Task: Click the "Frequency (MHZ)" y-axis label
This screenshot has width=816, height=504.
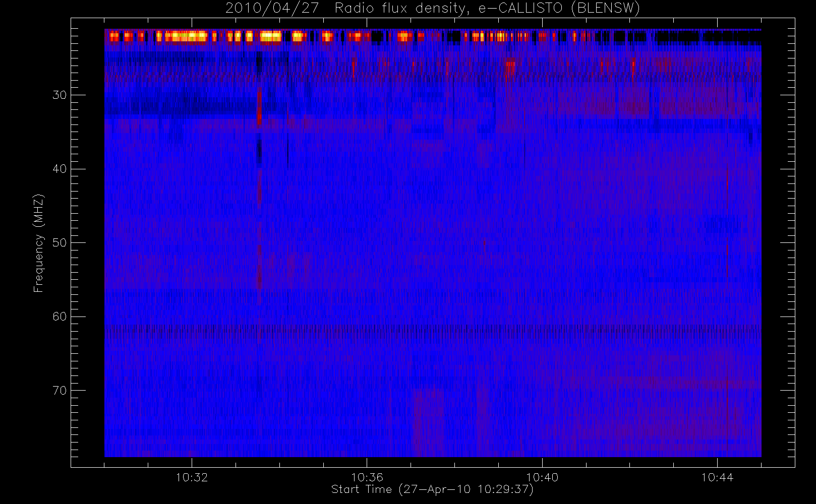Action: click(x=38, y=243)
